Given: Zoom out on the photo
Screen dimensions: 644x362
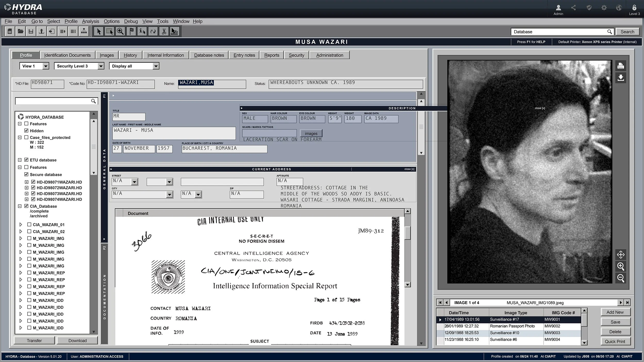Looking at the screenshot, I should pos(621,278).
